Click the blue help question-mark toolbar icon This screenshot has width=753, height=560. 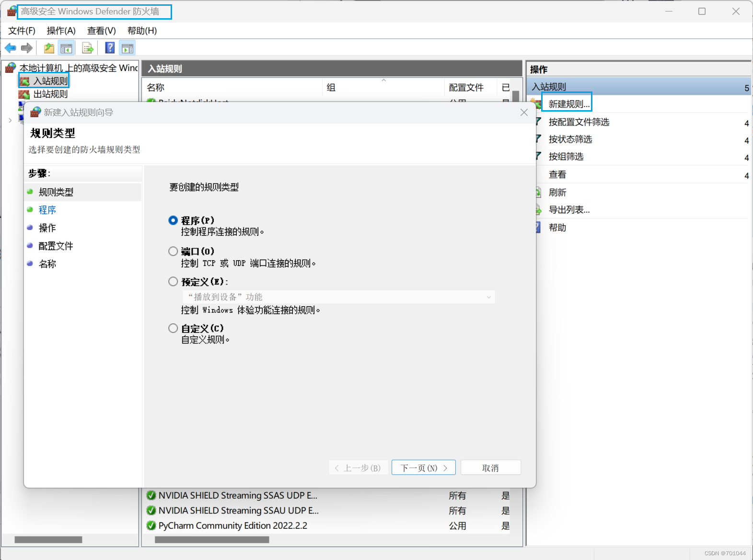coord(110,47)
